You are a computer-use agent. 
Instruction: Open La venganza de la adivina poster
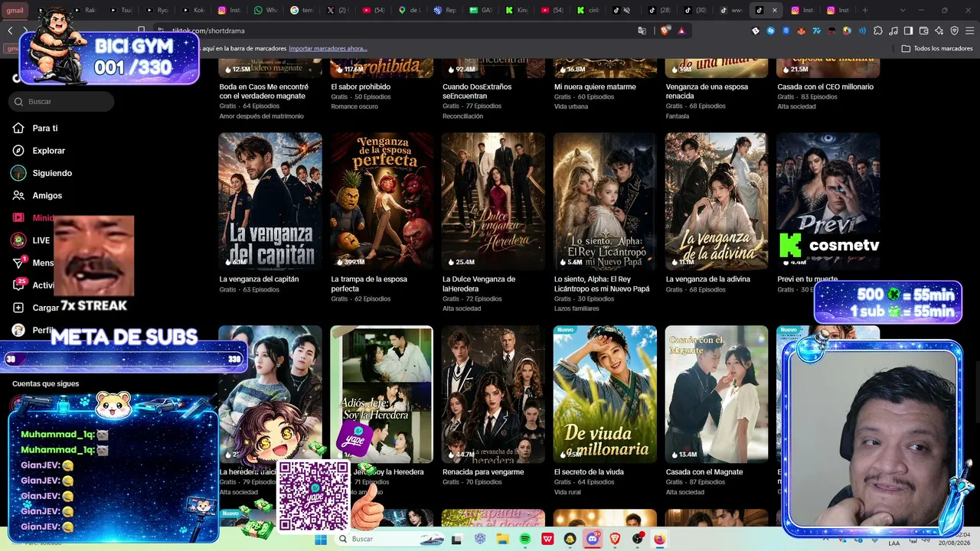pos(717,201)
